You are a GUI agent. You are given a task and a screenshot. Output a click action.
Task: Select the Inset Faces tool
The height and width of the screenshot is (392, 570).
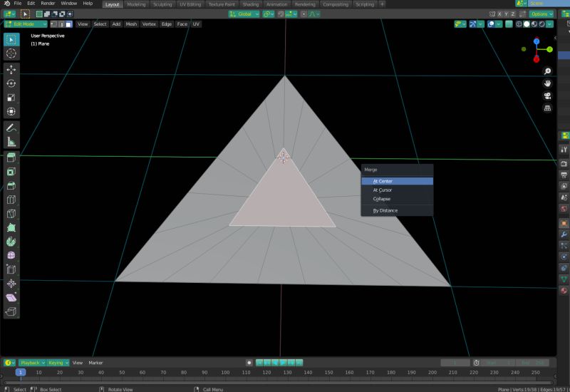[x=11, y=172]
